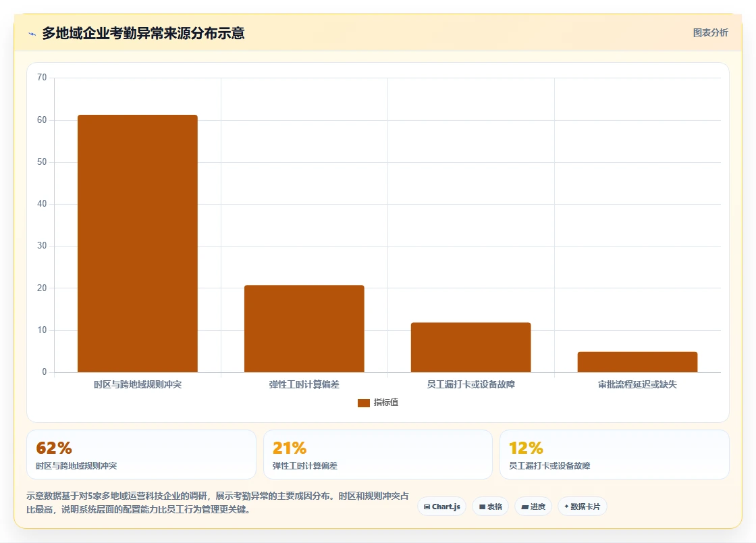Click the Chart.js tag chip
The width and height of the screenshot is (756, 543).
point(441,507)
